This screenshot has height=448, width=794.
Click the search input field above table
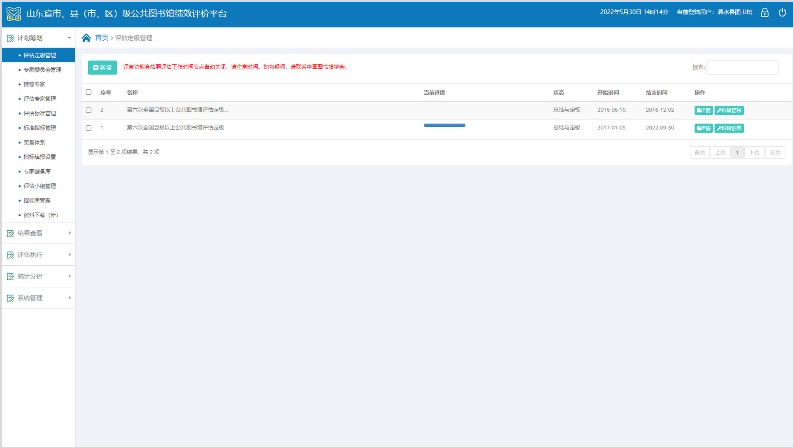742,67
